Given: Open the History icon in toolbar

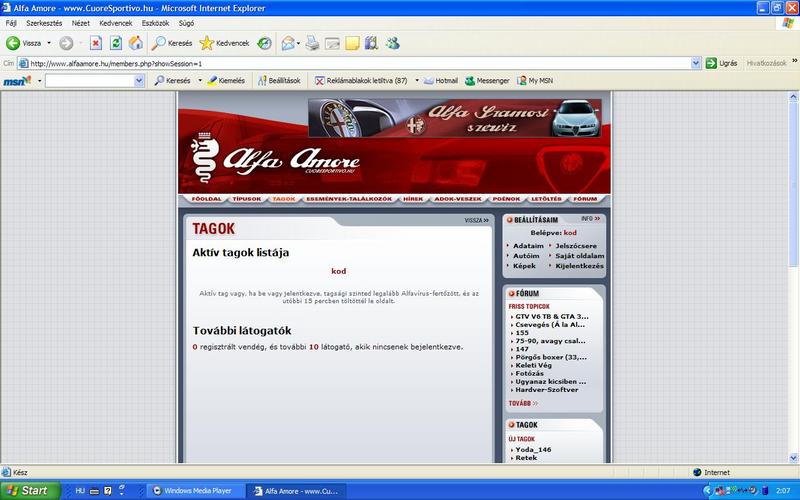Looking at the screenshot, I should point(264,43).
